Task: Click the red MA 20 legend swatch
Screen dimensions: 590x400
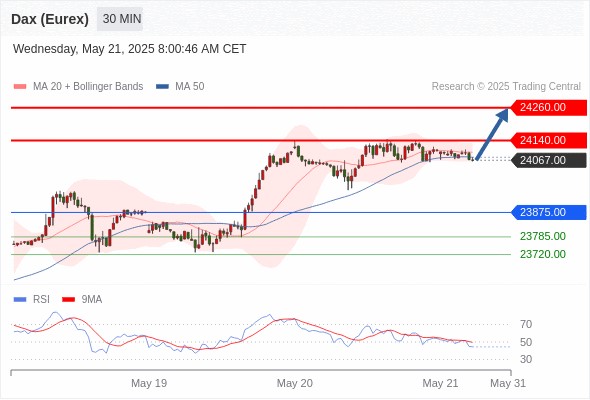Action: (x=20, y=87)
